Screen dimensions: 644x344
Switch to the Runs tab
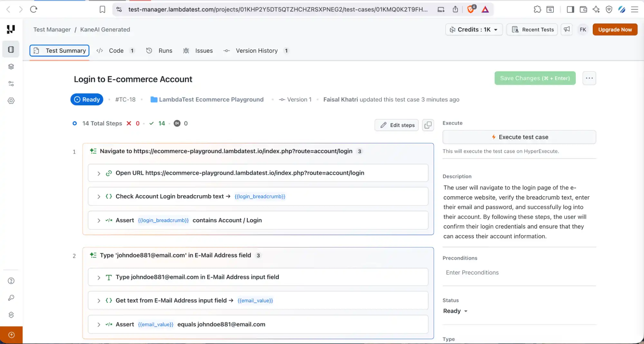click(159, 51)
